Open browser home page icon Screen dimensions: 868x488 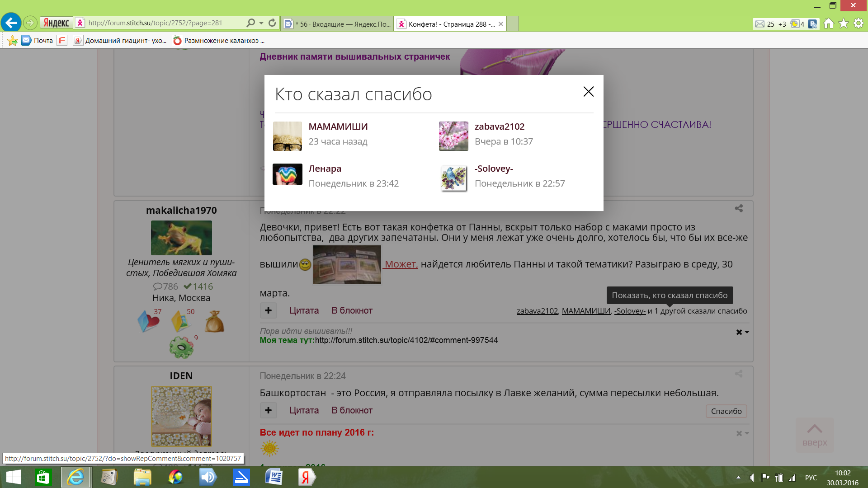point(828,23)
